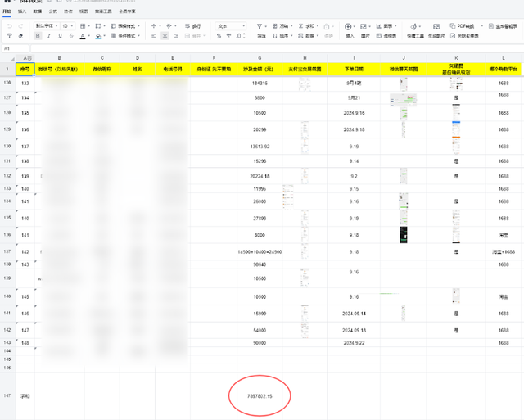Click the dashed-square icon next to borders
524x420 pixels.
(98, 26)
